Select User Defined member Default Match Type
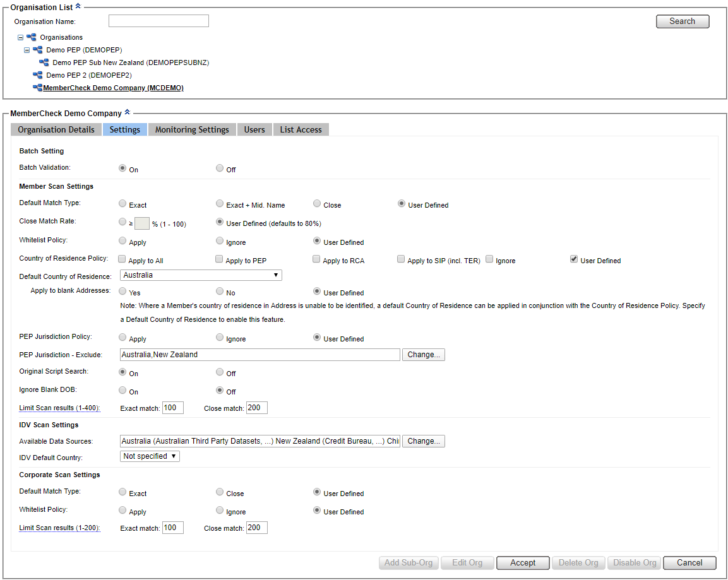 coord(402,203)
